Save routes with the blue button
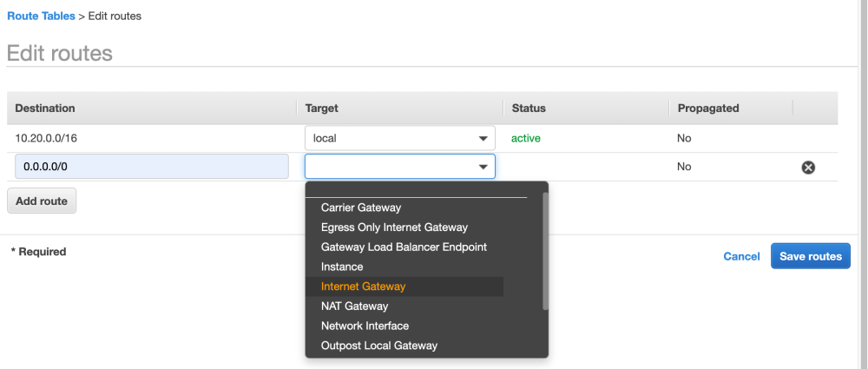 [x=810, y=256]
